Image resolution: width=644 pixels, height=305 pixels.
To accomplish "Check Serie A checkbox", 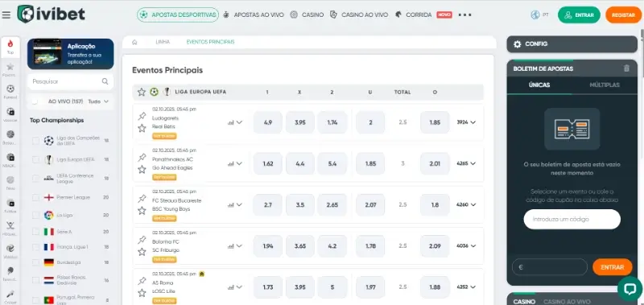I will pyautogui.click(x=35, y=232).
